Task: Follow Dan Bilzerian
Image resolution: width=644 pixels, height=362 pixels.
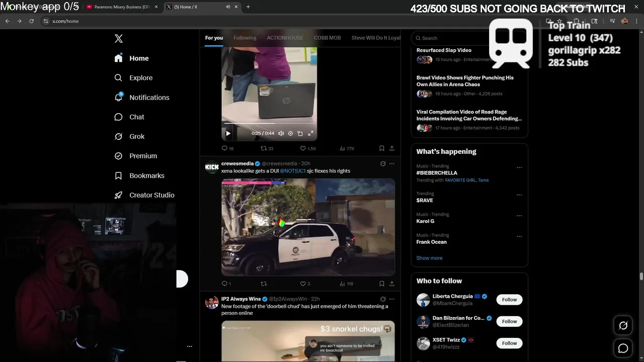Action: pyautogui.click(x=509, y=321)
